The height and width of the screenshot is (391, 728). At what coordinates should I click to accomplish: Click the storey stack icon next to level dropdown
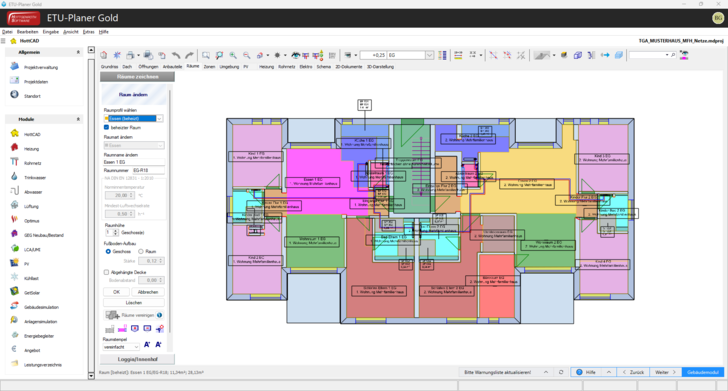(442, 55)
